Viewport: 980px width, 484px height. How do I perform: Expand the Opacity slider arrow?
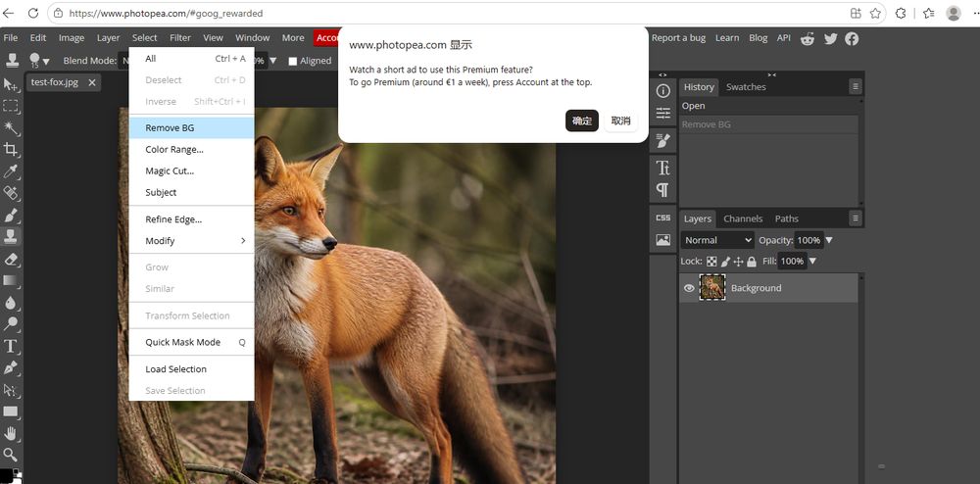tap(829, 240)
